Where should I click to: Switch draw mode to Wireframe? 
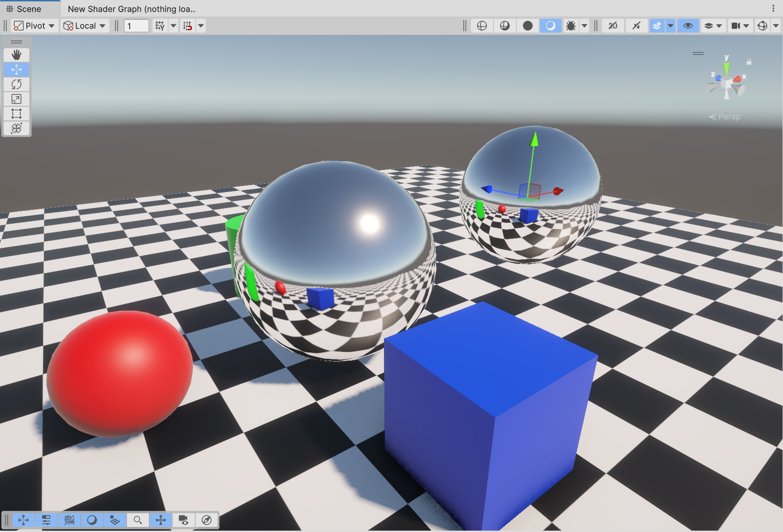pos(482,26)
